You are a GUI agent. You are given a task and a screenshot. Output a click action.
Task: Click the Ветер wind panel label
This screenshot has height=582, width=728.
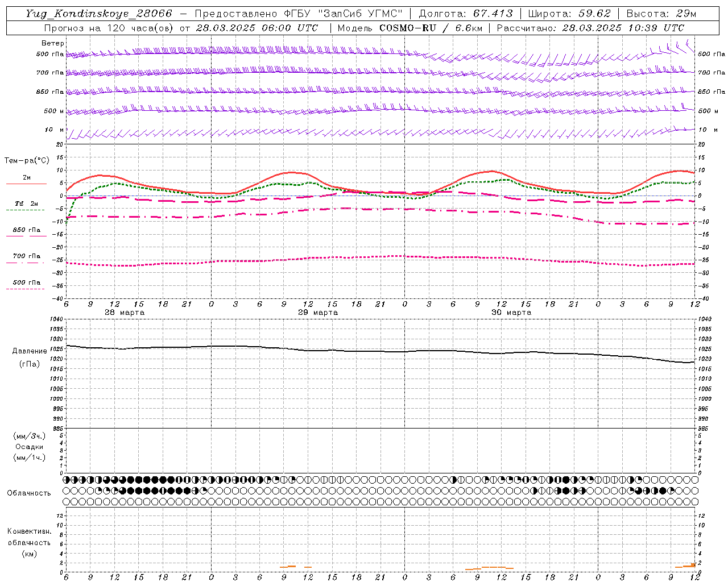coord(53,43)
